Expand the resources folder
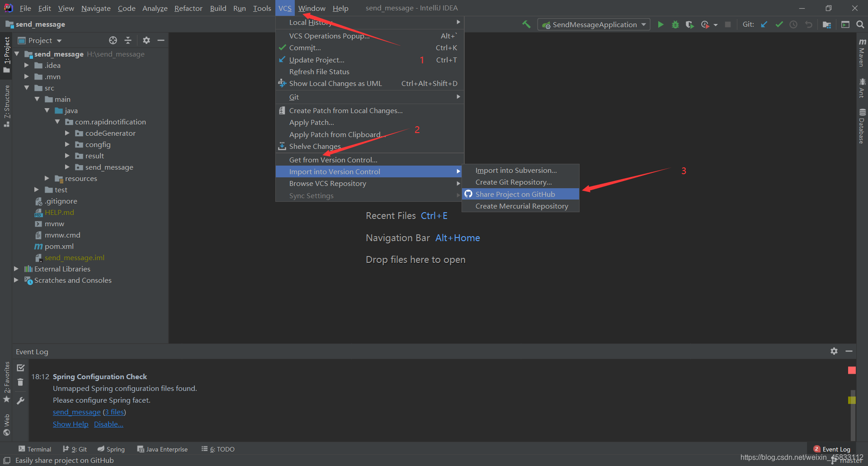Image resolution: width=868 pixels, height=466 pixels. (x=47, y=178)
